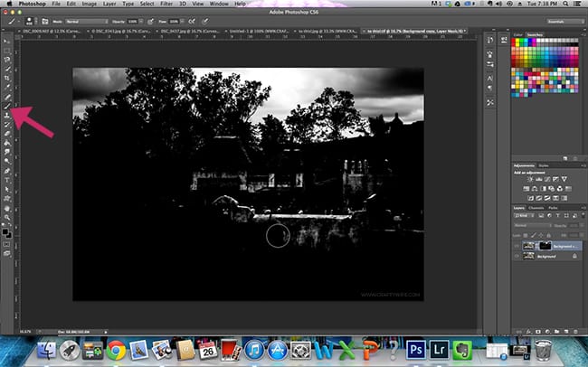588x367 pixels.
Task: Add a Levels adjustment
Action: click(539, 179)
